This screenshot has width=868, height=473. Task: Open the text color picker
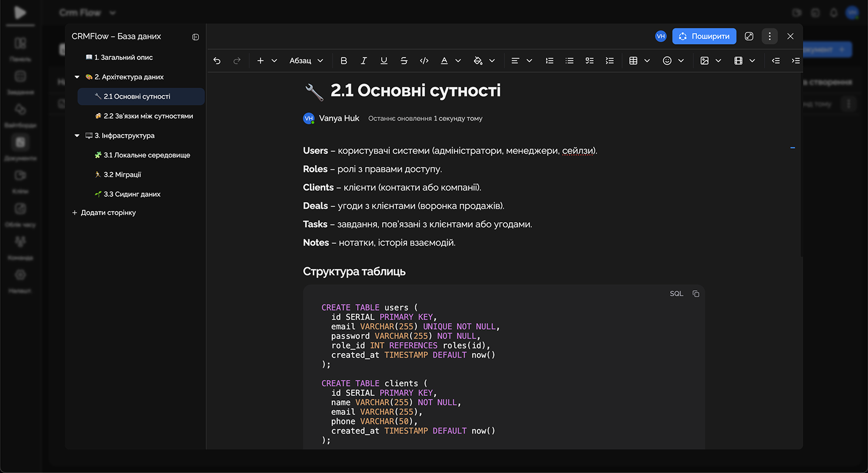coord(445,61)
